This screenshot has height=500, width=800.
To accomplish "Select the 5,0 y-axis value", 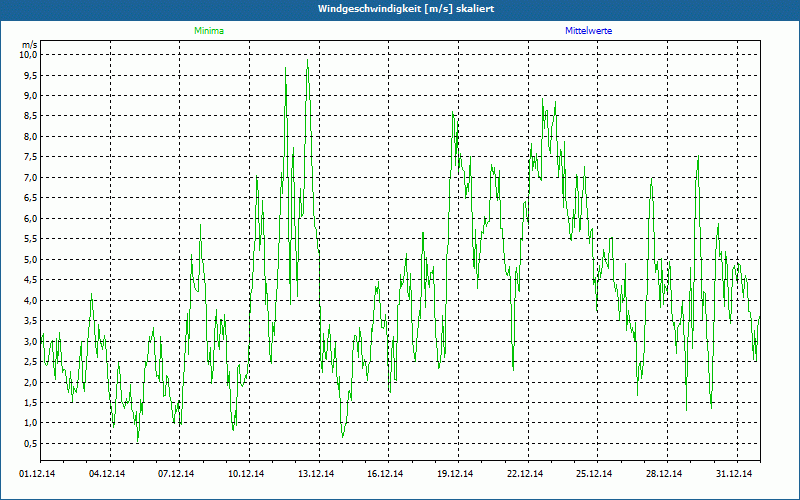I will (x=31, y=260).
